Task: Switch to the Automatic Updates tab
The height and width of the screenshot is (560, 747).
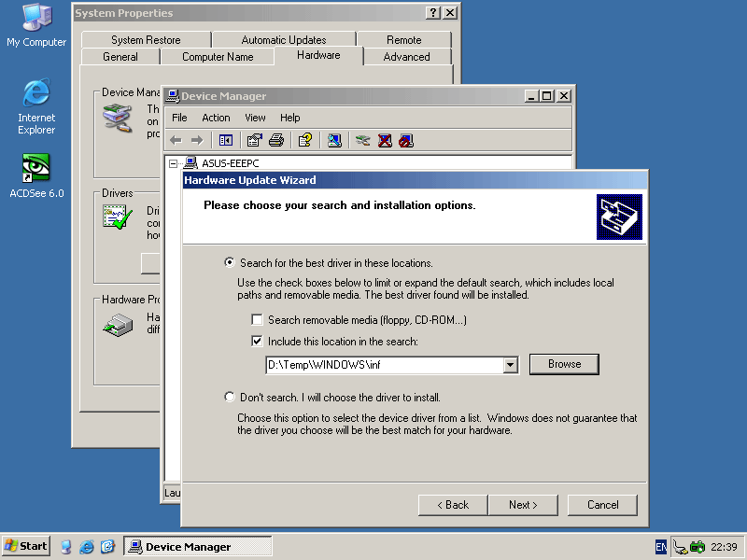Action: [x=284, y=40]
